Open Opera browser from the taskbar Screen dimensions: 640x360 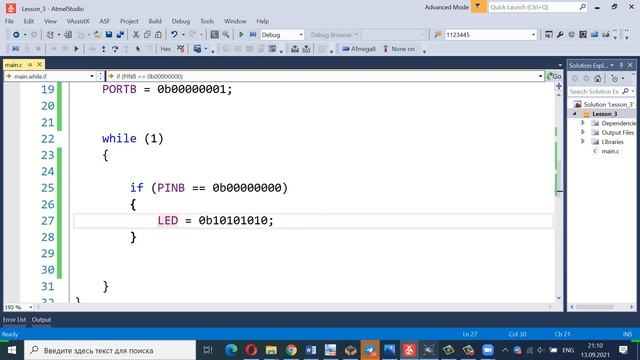[251, 350]
